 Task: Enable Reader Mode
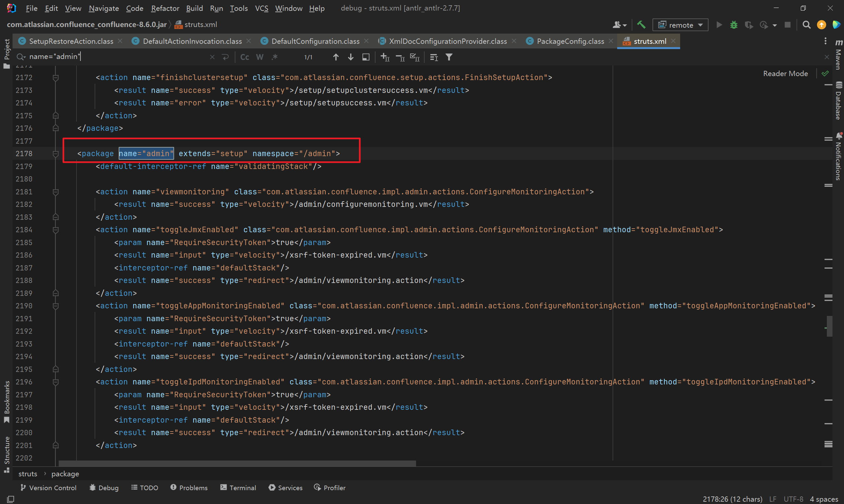tap(785, 73)
